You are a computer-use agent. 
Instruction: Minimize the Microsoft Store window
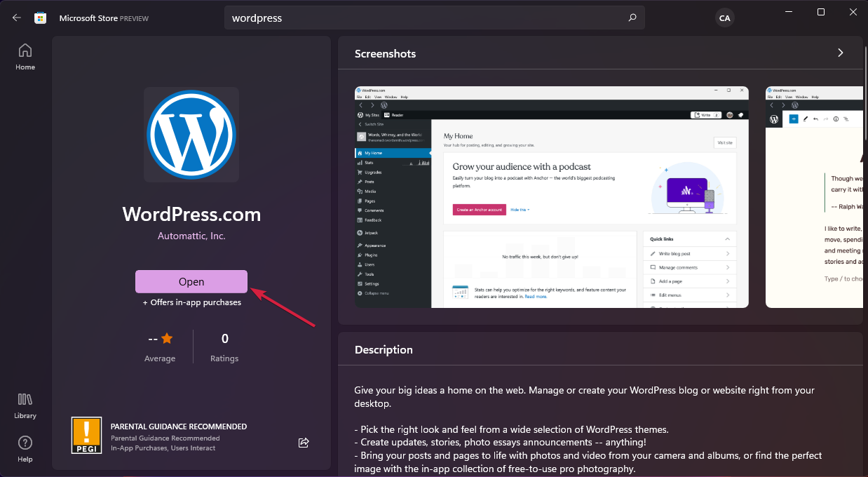click(789, 12)
